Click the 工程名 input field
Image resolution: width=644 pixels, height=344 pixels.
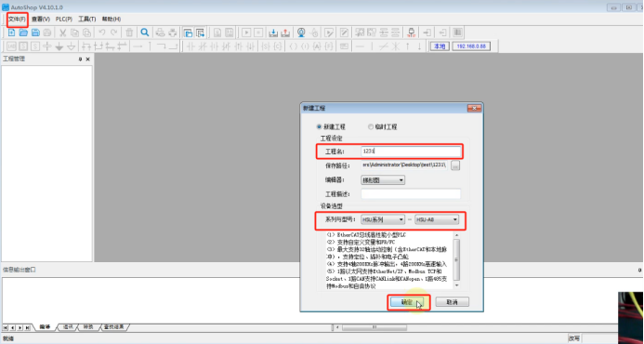(411, 152)
